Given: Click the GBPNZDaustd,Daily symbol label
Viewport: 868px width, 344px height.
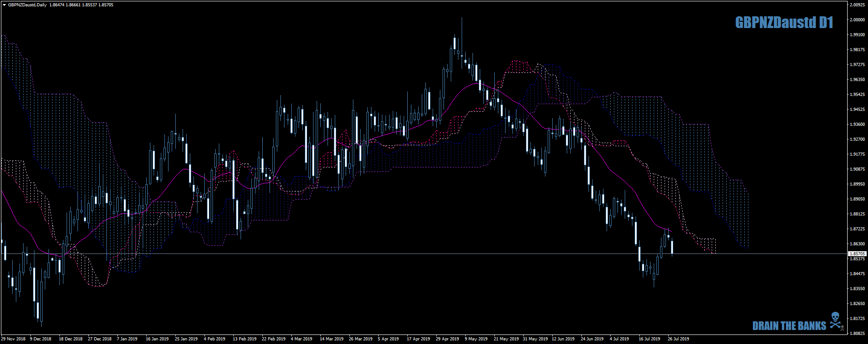Looking at the screenshot, I should pyautogui.click(x=27, y=5).
